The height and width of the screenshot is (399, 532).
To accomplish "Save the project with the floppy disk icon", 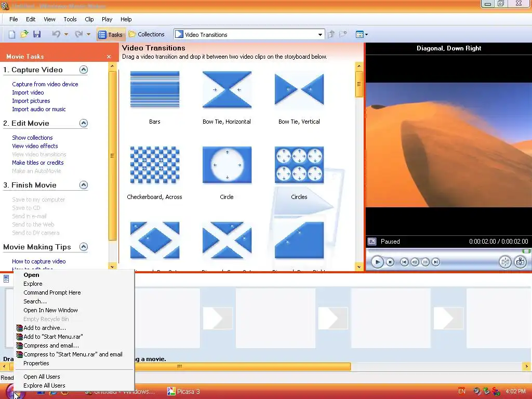I will click(x=37, y=34).
